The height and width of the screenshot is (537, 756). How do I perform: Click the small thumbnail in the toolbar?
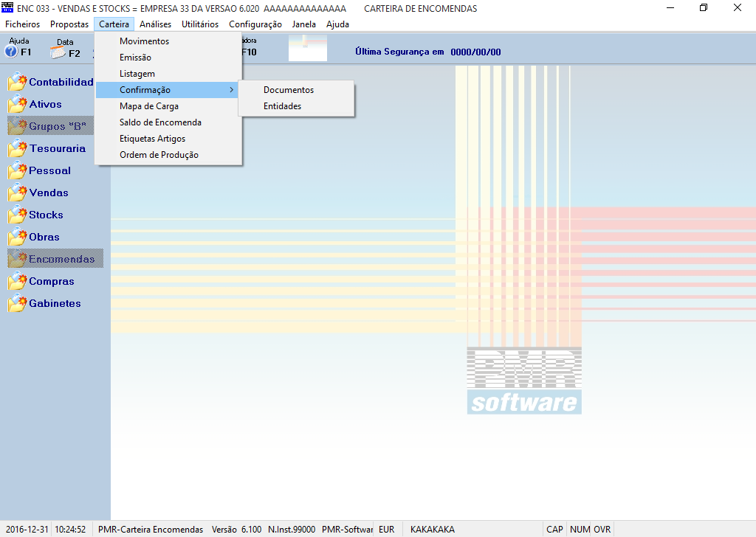308,48
